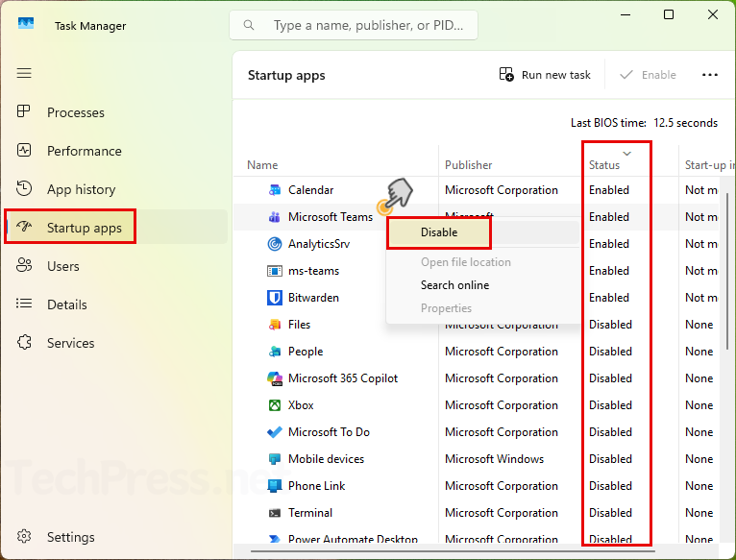
Task: Select the AnalyticsSrv row name
Action: (319, 244)
